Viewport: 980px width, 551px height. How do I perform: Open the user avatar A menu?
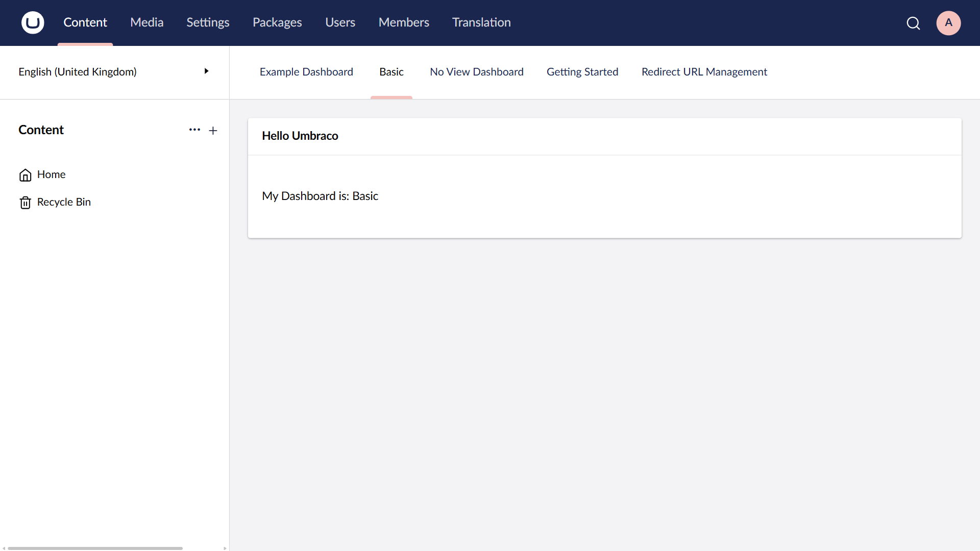click(x=948, y=23)
